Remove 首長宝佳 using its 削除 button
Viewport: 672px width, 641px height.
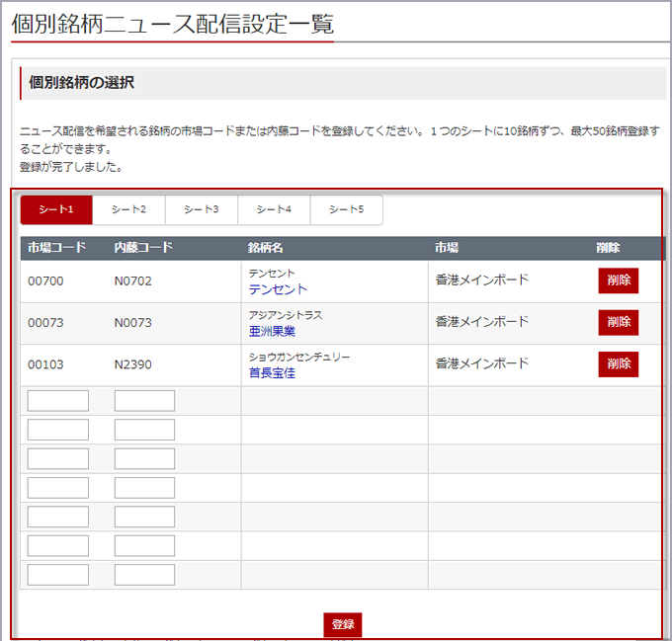(618, 364)
